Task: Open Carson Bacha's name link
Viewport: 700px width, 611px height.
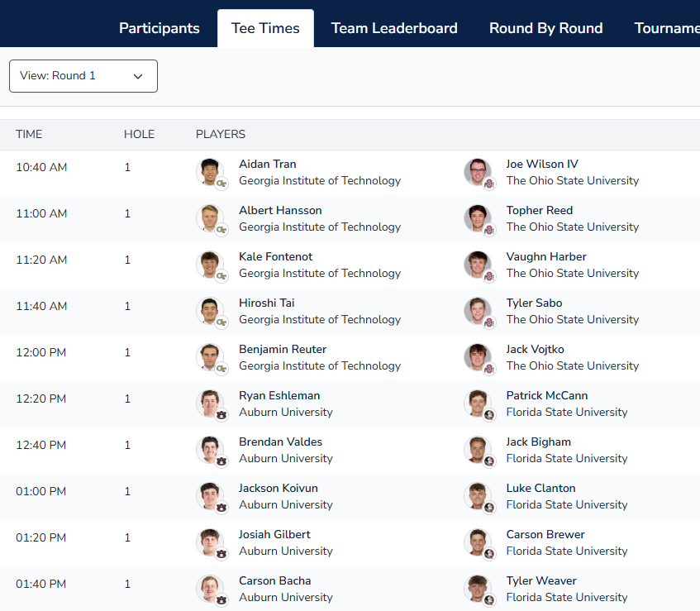Action: tap(275, 580)
